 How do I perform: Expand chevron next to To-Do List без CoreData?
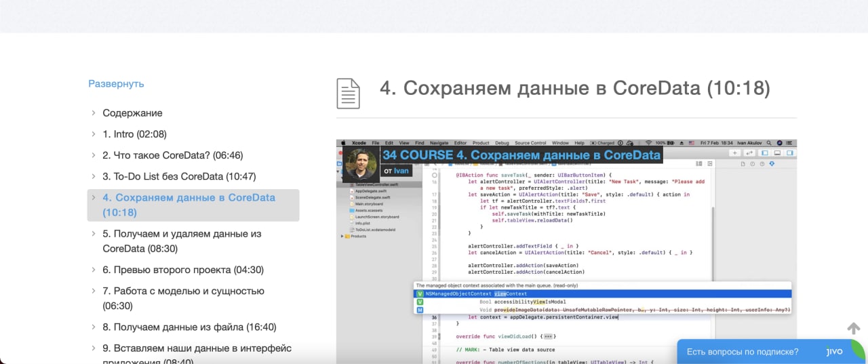[x=94, y=176]
